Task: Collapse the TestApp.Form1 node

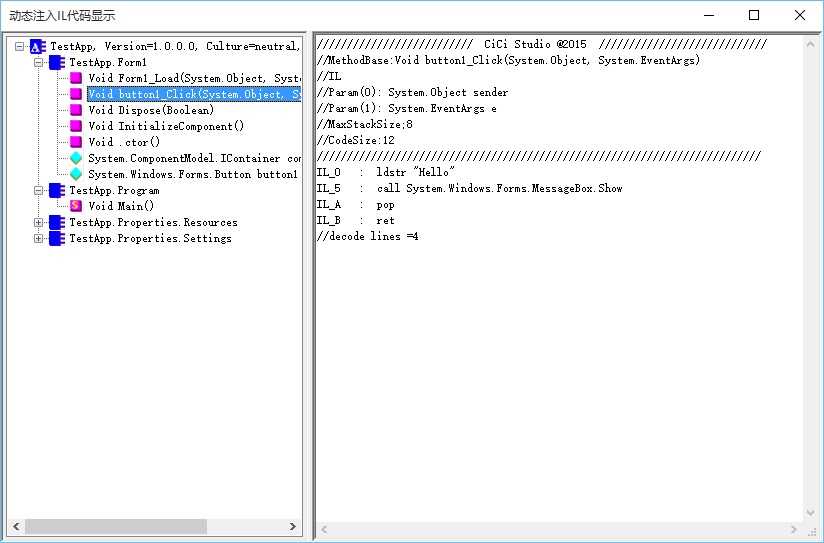Action: click(38, 63)
